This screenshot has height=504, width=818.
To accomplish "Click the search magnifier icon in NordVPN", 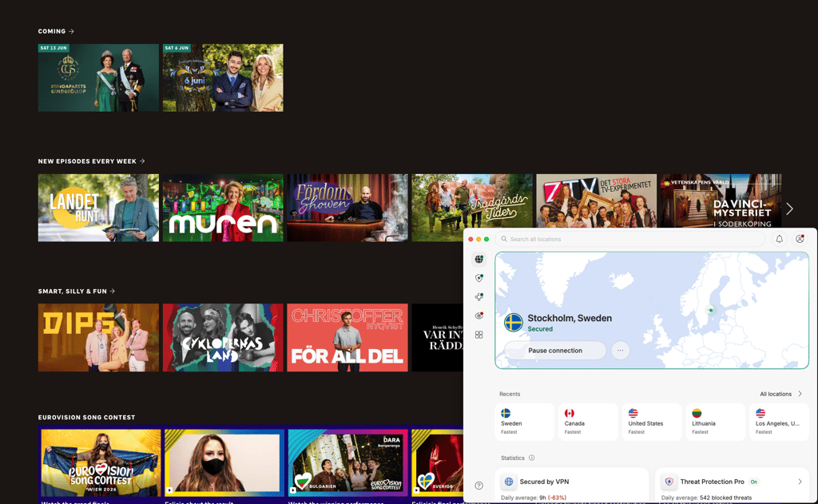I will click(x=504, y=239).
